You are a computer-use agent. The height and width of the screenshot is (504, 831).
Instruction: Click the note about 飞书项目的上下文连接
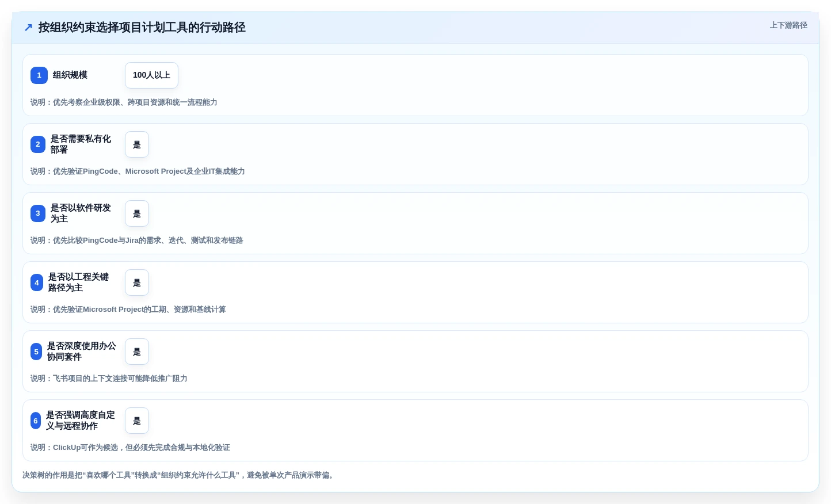click(109, 379)
